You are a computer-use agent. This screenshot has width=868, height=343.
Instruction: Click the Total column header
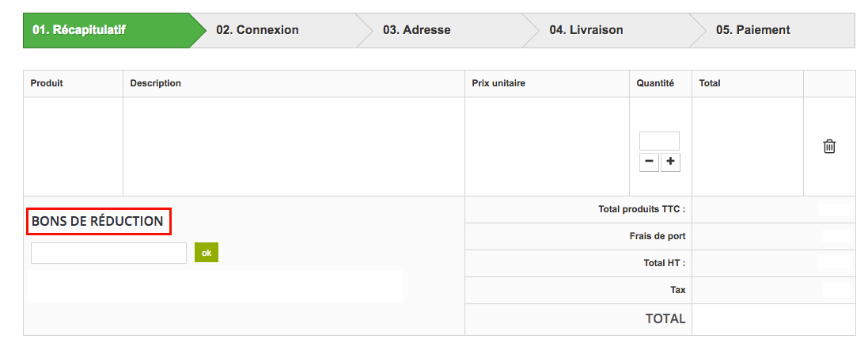710,83
